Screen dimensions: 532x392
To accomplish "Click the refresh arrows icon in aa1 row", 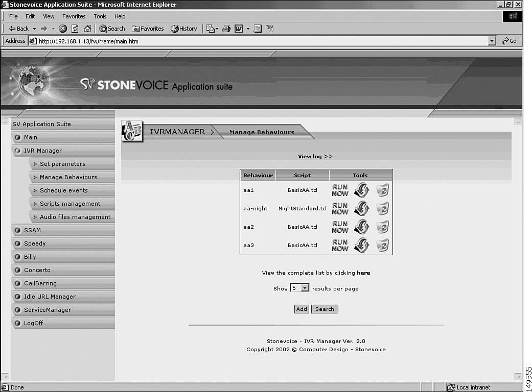I will tap(362, 190).
